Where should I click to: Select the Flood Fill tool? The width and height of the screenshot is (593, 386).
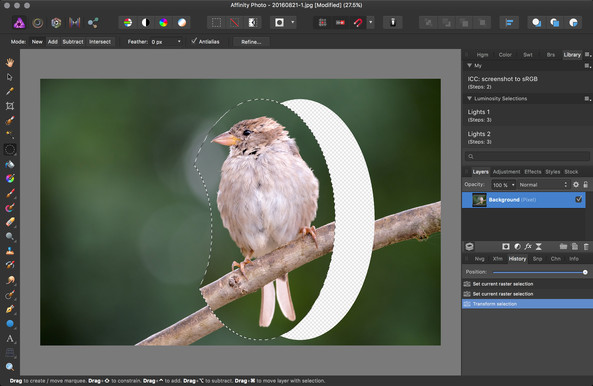(x=10, y=164)
